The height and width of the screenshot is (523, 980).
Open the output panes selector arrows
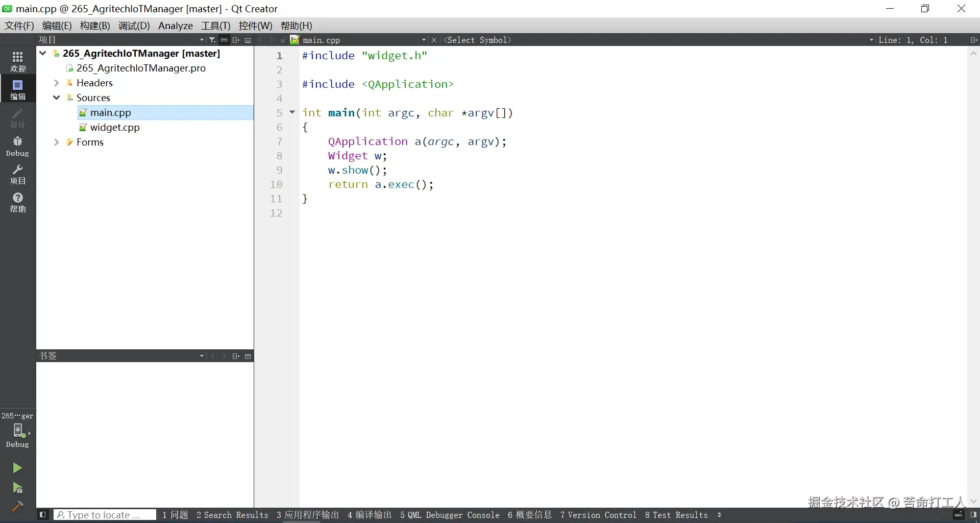click(720, 515)
